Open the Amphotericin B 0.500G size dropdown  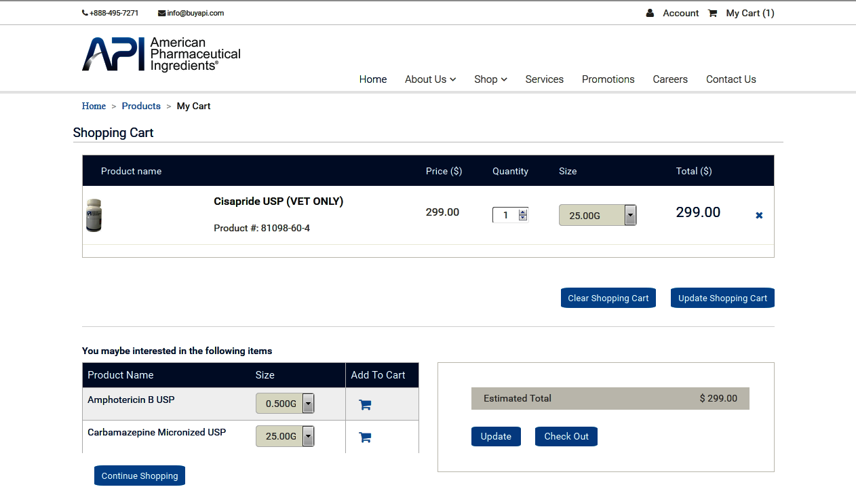(285, 404)
